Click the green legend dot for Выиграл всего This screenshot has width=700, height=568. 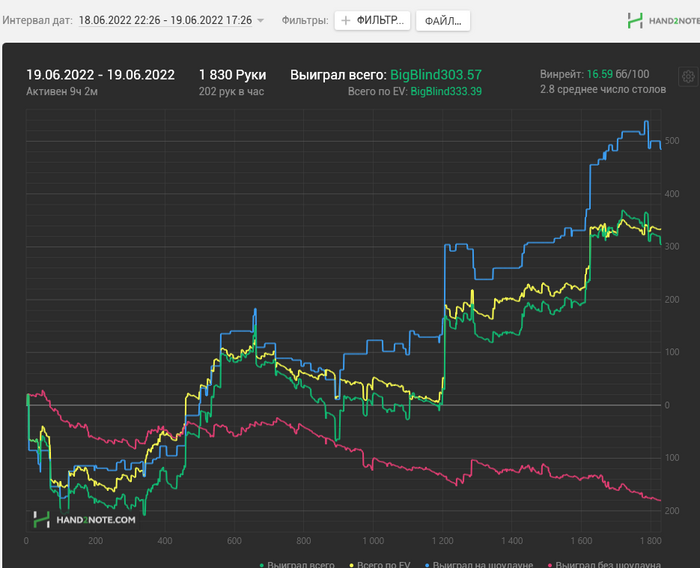[x=262, y=565]
